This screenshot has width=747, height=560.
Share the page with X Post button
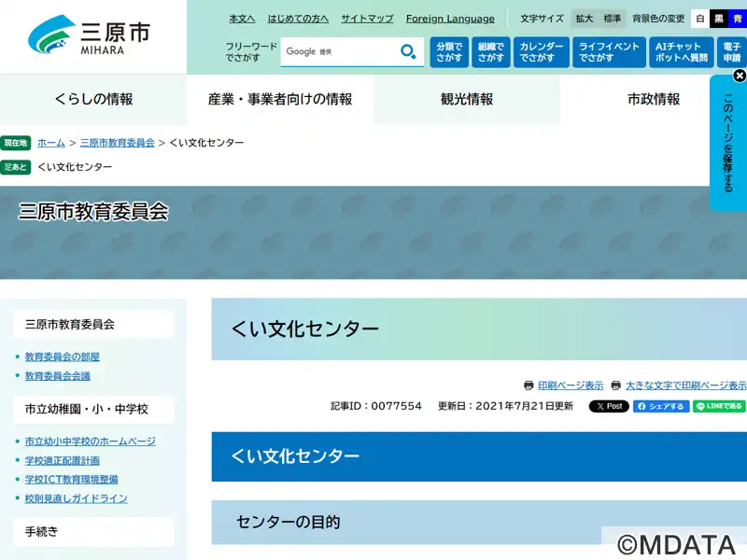click(x=609, y=406)
